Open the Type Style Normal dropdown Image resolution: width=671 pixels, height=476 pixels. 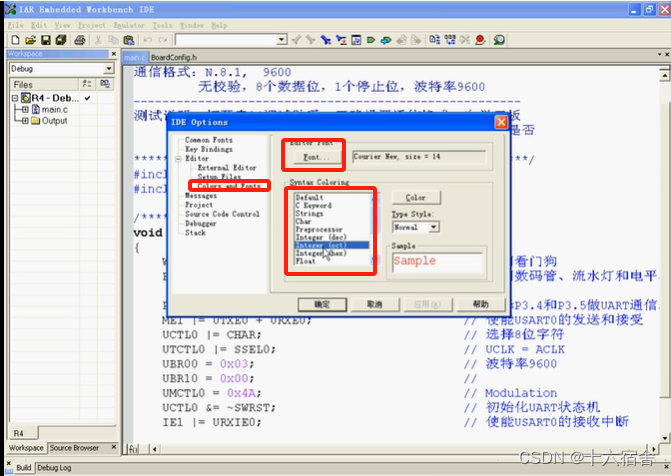[434, 227]
